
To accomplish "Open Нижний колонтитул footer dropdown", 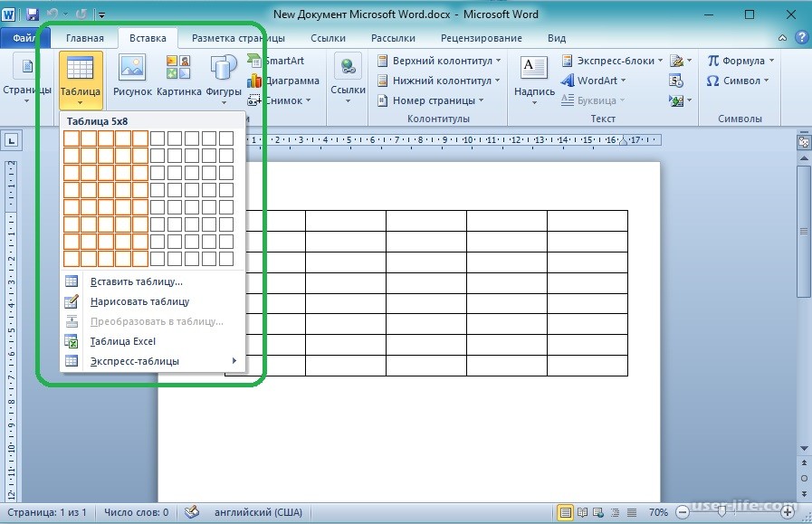I will click(438, 81).
